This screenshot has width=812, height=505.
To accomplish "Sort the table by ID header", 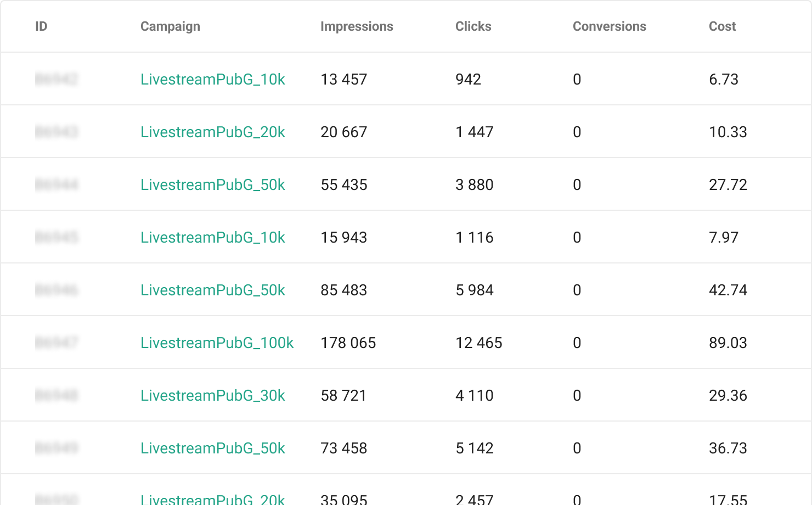I will tap(41, 26).
